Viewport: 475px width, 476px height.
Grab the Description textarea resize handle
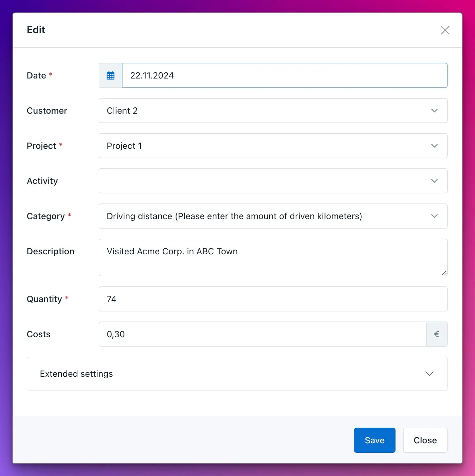point(444,273)
